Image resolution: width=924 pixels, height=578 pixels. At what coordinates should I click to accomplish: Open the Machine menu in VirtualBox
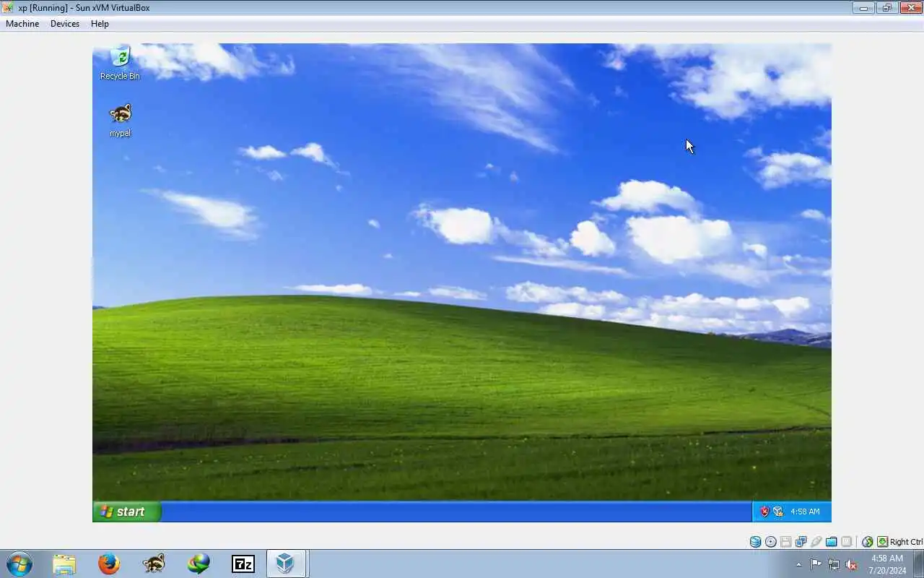point(22,24)
